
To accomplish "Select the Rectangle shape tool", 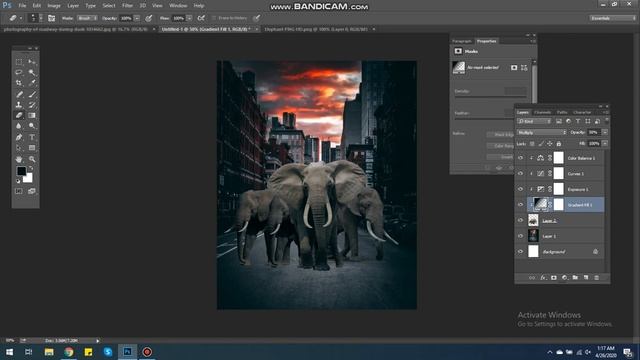I will tap(32, 148).
